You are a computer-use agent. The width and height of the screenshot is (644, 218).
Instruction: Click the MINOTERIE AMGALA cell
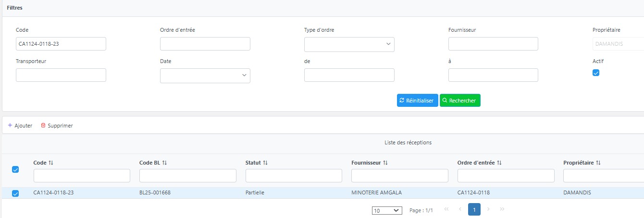[377, 193]
